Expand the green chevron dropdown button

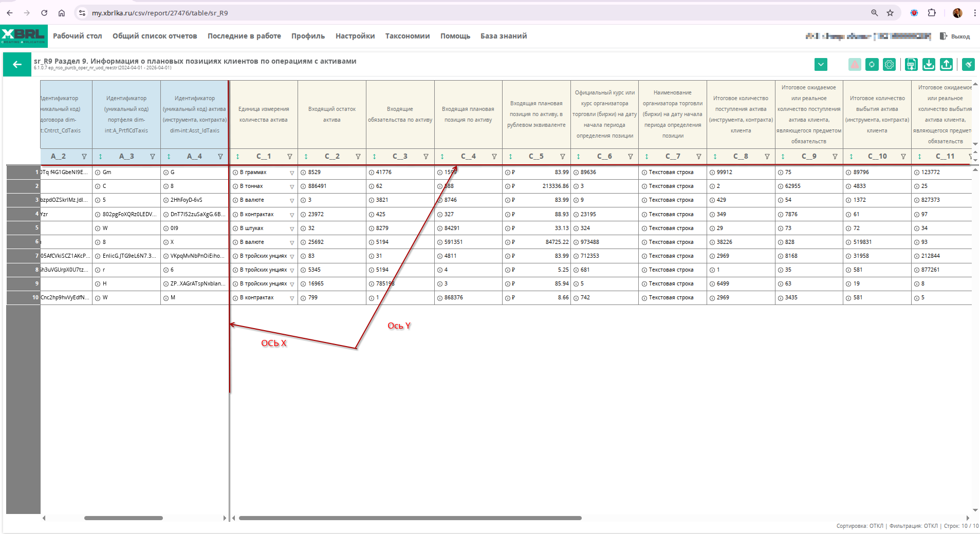821,65
